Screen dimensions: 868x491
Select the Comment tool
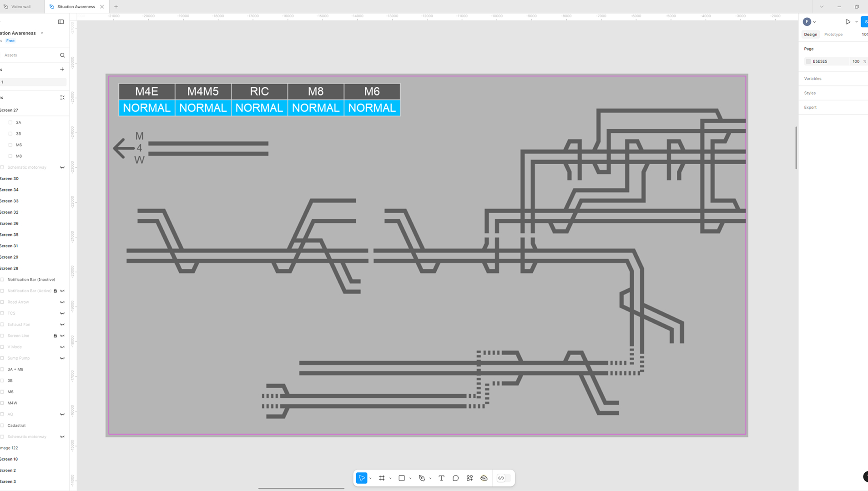coord(455,478)
